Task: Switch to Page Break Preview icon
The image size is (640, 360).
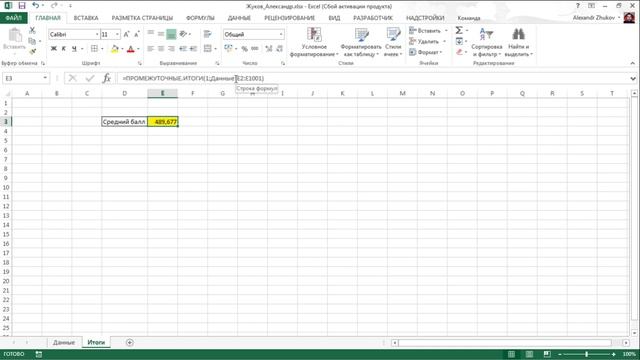Action: click(547, 354)
